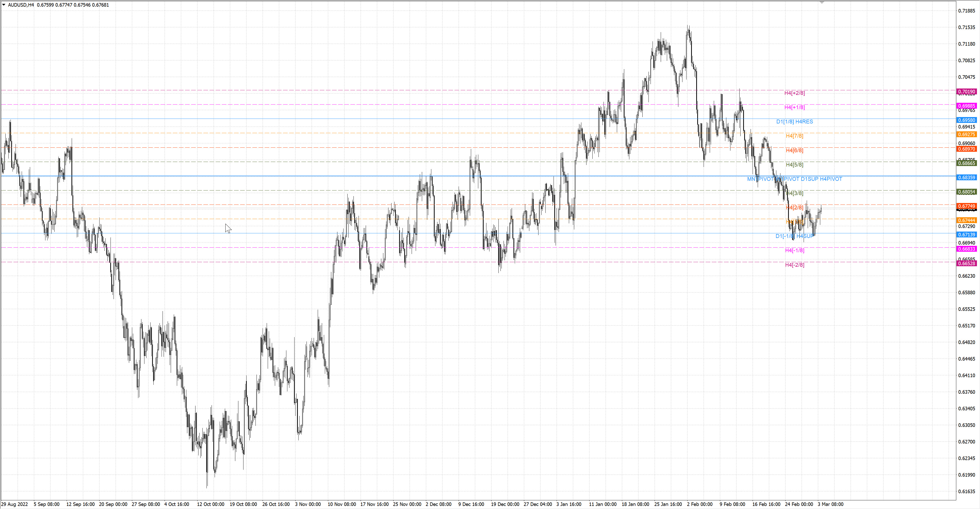Click the 3 Mar 08:00 time label
980x509 pixels.
click(830, 504)
